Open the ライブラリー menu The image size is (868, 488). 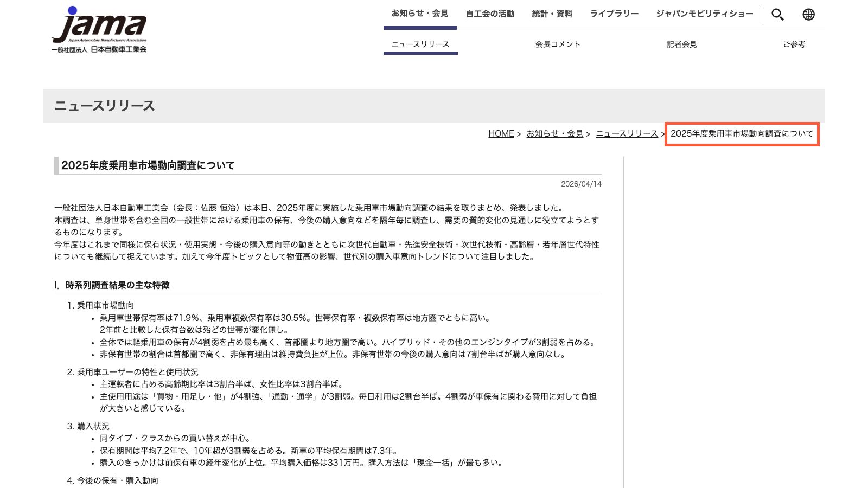tap(614, 14)
